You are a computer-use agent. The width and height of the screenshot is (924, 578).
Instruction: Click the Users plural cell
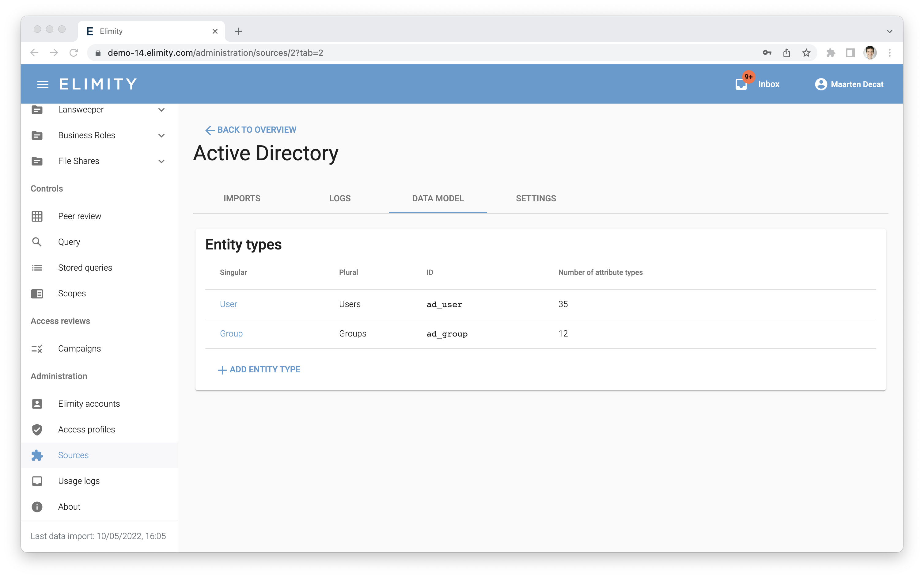(350, 304)
